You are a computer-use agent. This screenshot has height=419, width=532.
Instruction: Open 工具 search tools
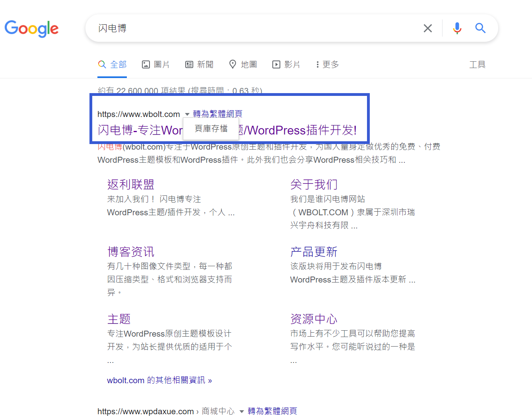[x=477, y=64]
